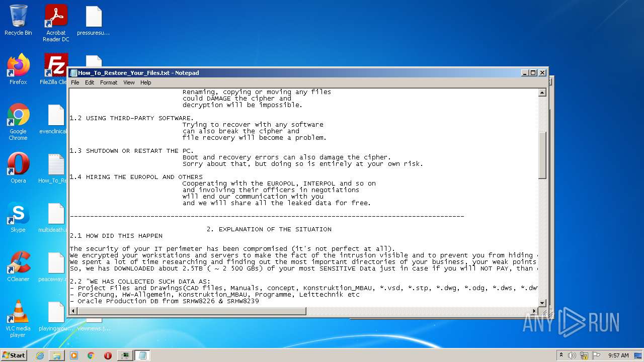Click '2.2 "WE HAS COLLECTED SUCH DATA AS:' line
Image resolution: width=644 pixels, height=362 pixels.
tap(140, 282)
